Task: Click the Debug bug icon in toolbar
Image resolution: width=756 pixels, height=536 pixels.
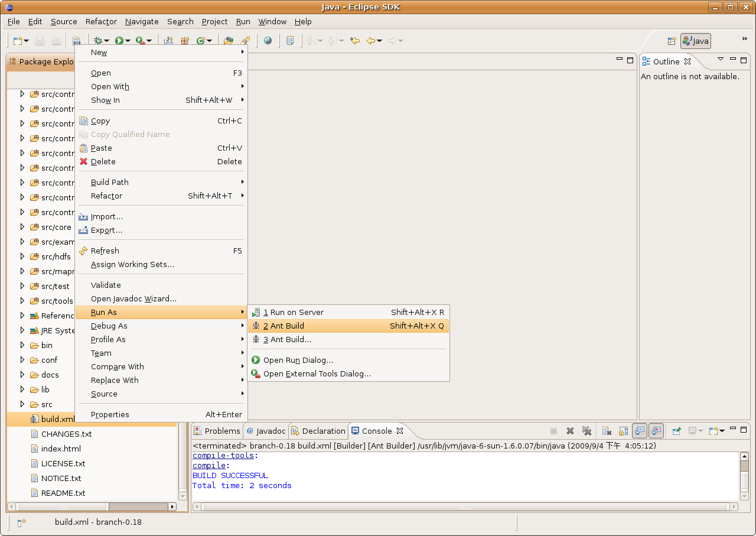Action: point(98,41)
